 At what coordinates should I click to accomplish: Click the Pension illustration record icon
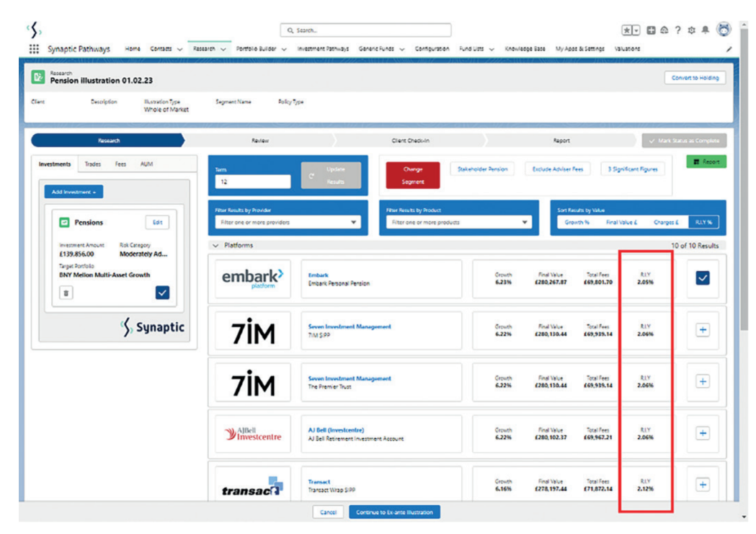38,77
